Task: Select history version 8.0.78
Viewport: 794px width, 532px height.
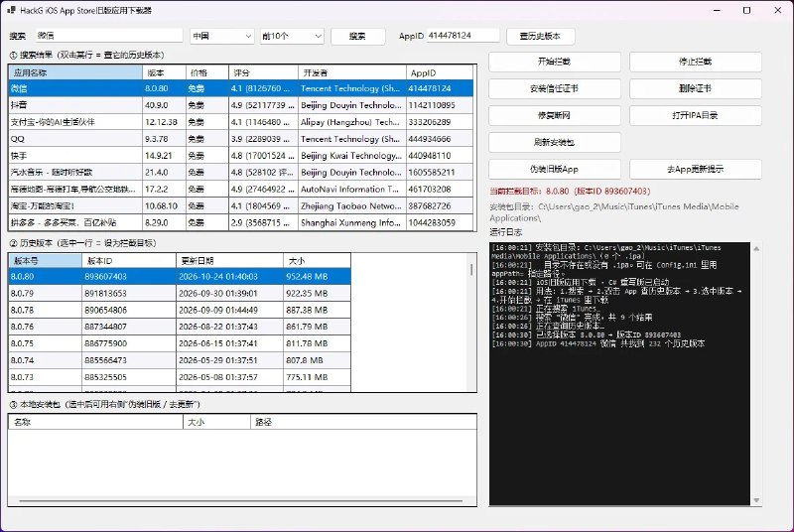Action: [x=180, y=310]
